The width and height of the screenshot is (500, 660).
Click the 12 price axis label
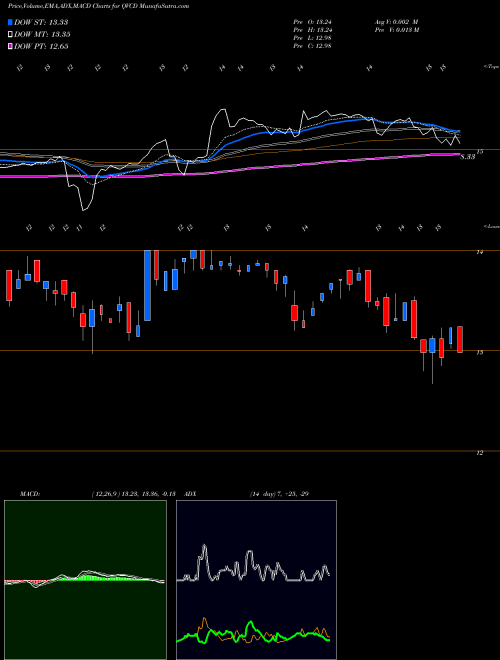479,453
